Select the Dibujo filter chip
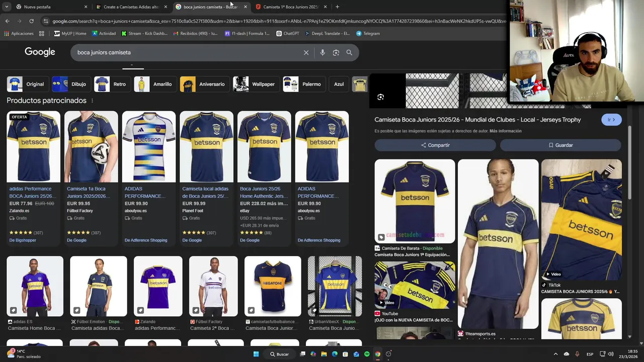The width and height of the screenshot is (644, 362). (x=71, y=84)
